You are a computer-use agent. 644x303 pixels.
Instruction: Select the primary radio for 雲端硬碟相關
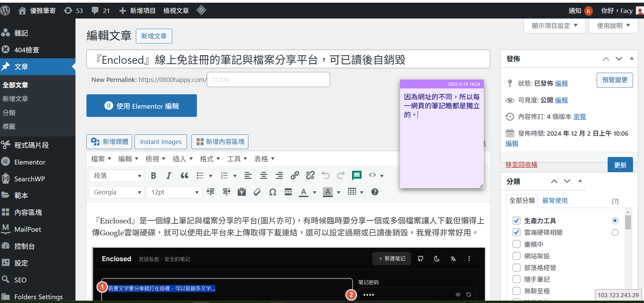coord(615,232)
